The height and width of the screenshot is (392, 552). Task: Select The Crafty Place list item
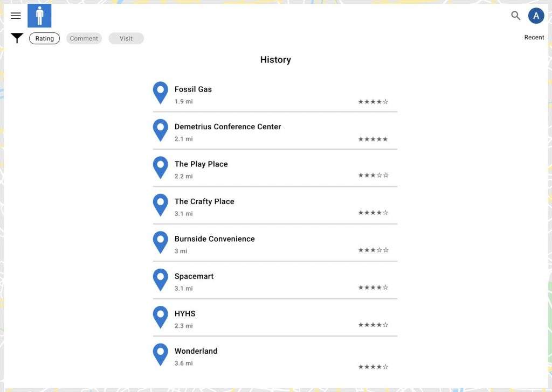point(275,207)
